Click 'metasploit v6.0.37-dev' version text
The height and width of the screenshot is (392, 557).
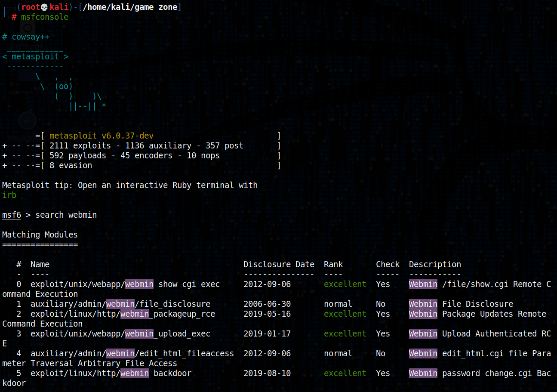[102, 136]
